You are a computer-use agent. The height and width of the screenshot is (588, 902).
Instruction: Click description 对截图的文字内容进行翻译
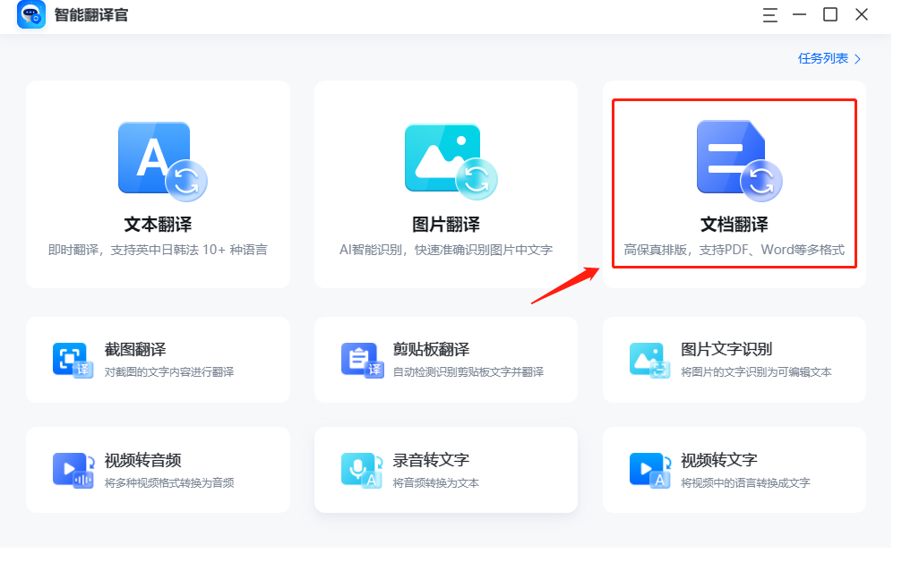(169, 372)
